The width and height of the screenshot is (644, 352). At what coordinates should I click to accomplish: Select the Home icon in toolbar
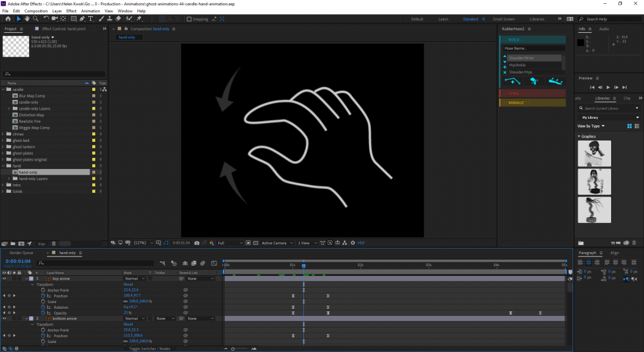8,19
